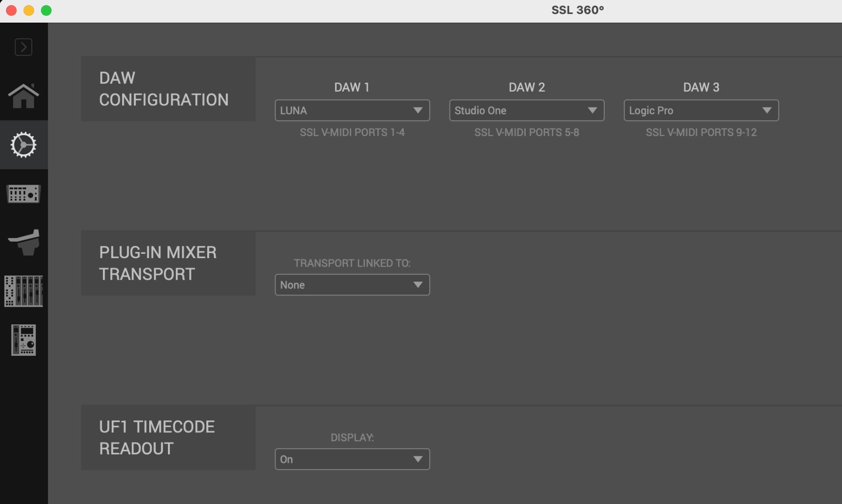Go to the Home page icon
Screen dimensions: 842x504
pyautogui.click(x=23, y=96)
